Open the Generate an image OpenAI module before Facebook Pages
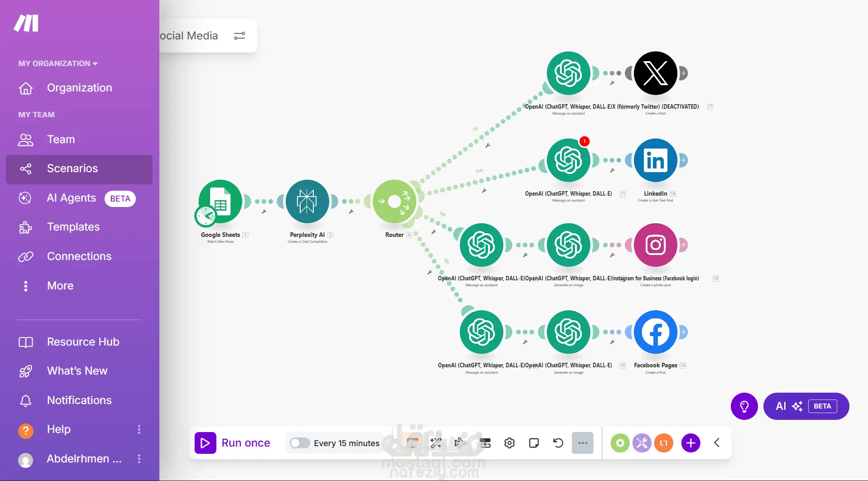The image size is (868, 481). coord(568,332)
